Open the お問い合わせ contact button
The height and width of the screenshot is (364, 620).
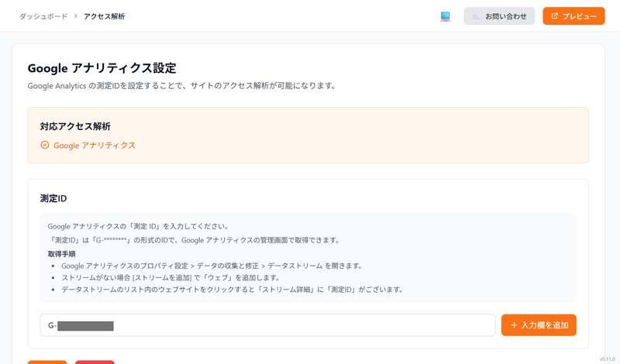tap(499, 16)
